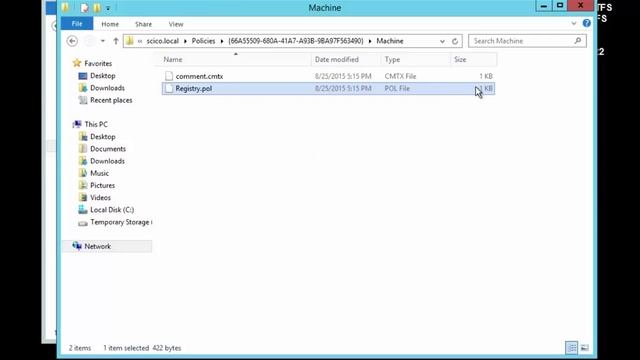Switch to Large icons view layout

[x=584, y=348]
